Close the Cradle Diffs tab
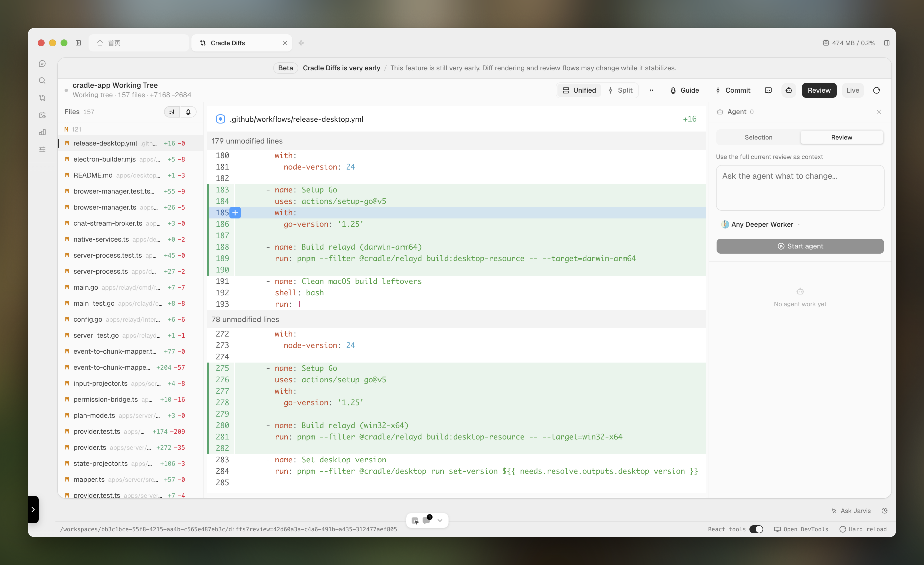Screen dimensions: 924x565 coord(285,43)
